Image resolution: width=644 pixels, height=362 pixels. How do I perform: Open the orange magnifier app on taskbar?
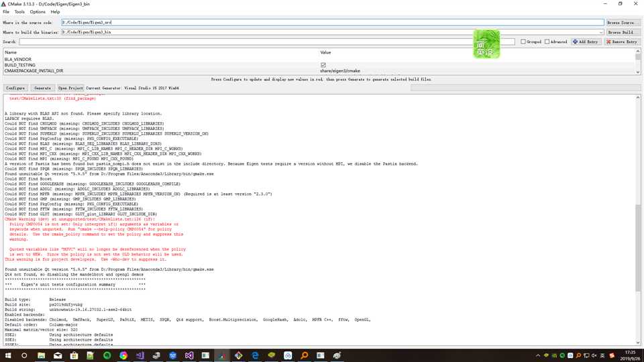304,355
